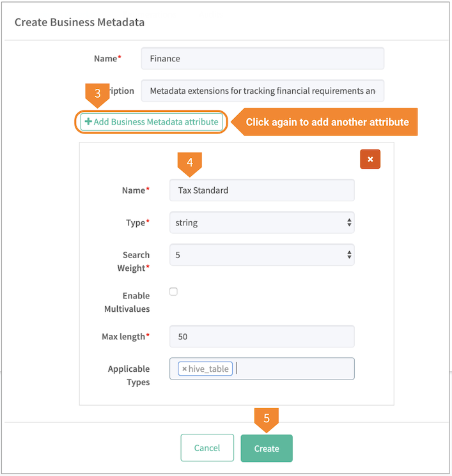Image resolution: width=452 pixels, height=476 pixels.
Task: Enable the Multivalues checkbox
Action: tap(173, 292)
